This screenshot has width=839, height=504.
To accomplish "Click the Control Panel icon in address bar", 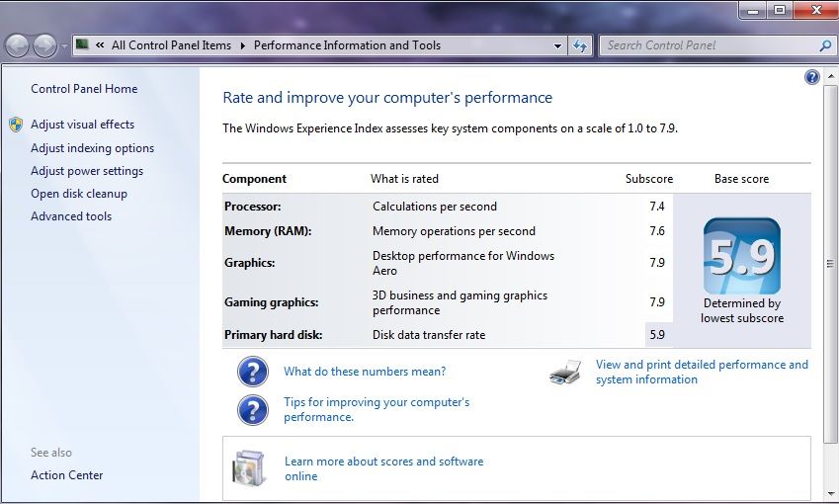I will point(82,43).
